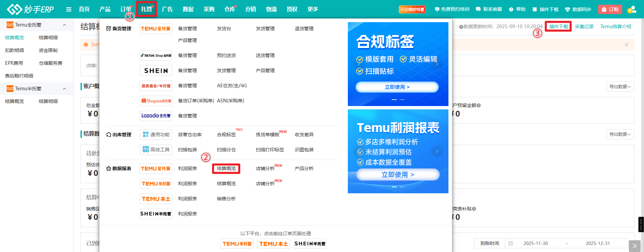Select the Lazada全托管 platform logo
Viewport: 644px width, 252px height.
(156, 116)
